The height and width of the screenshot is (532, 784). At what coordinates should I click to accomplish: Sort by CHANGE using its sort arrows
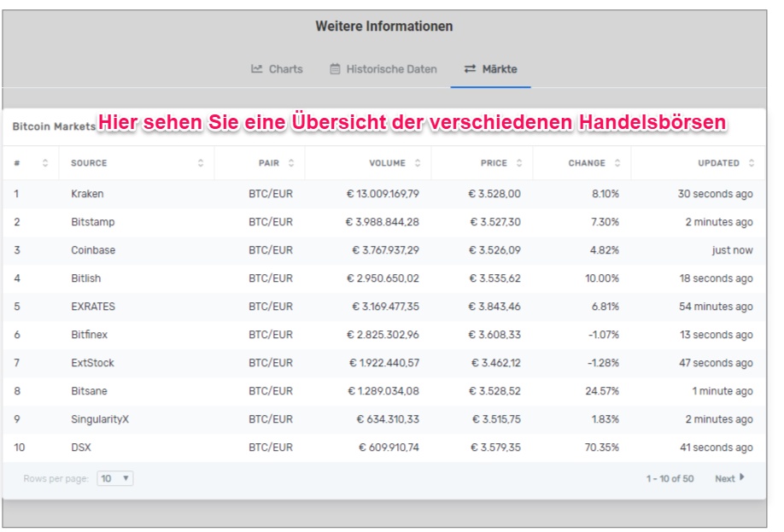click(617, 163)
